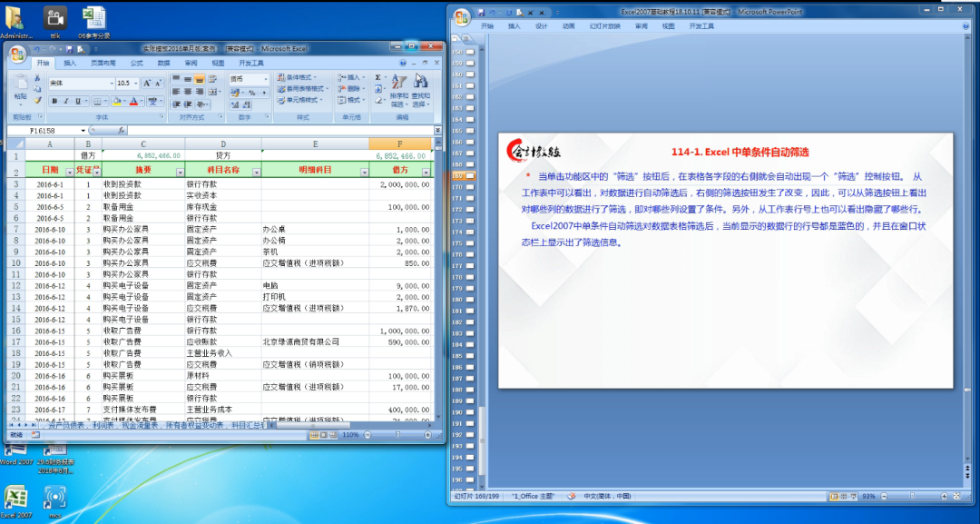Open the 科目名称 column filter dropdown
Image resolution: width=980 pixels, height=524 pixels.
256,172
